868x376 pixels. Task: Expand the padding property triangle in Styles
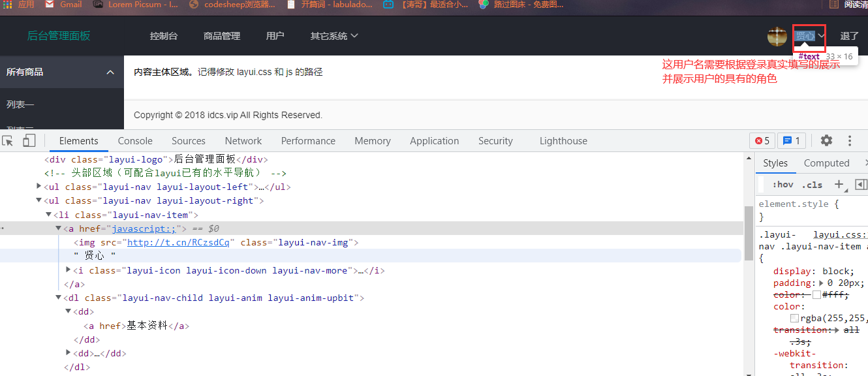822,283
